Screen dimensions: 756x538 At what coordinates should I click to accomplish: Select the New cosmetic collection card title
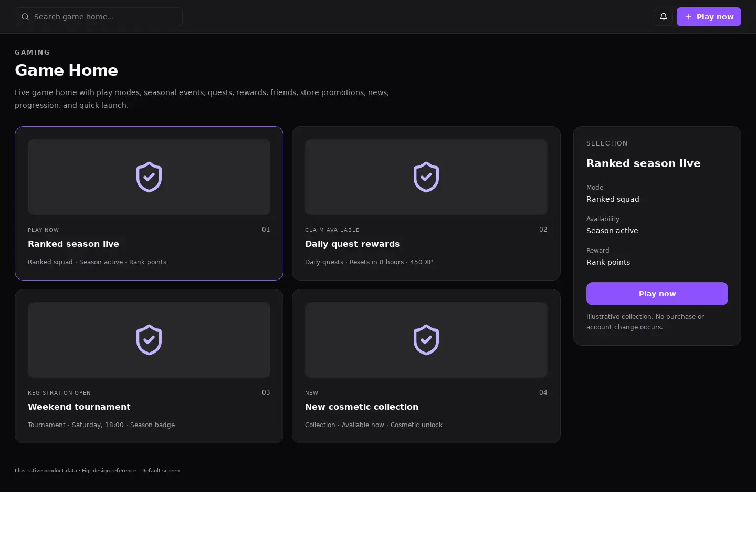(362, 407)
